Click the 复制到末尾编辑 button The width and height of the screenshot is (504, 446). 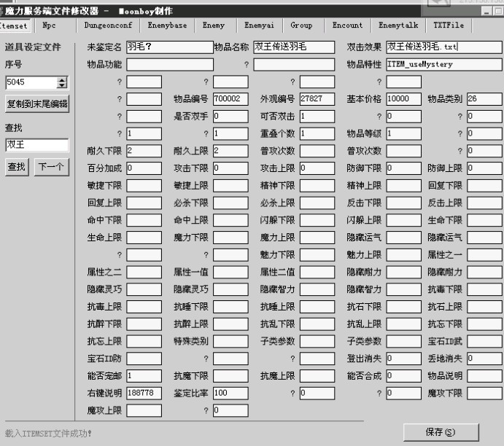36,103
